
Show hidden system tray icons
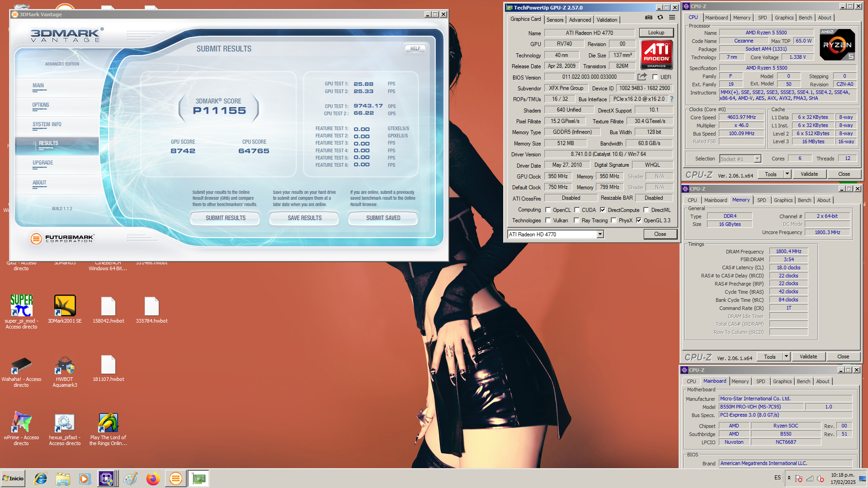pyautogui.click(x=789, y=478)
